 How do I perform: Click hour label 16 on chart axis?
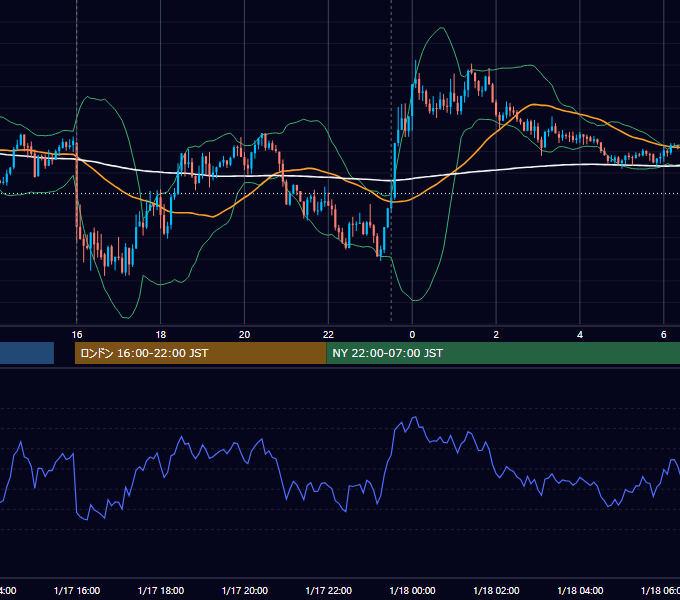pos(77,334)
